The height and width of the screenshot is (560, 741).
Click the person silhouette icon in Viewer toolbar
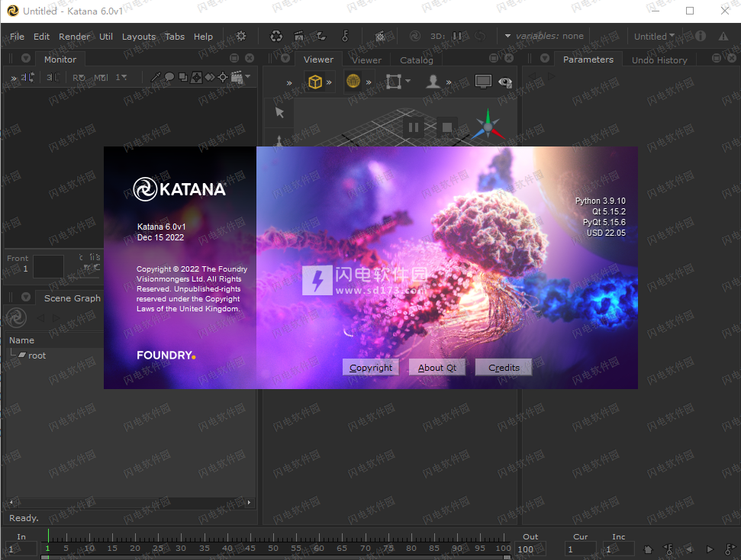pyautogui.click(x=433, y=82)
